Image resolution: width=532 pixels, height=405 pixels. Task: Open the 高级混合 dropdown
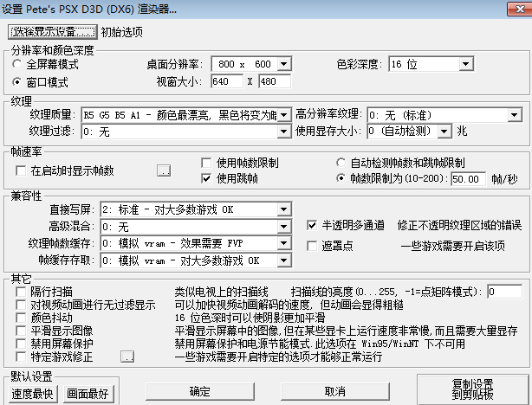196,227
